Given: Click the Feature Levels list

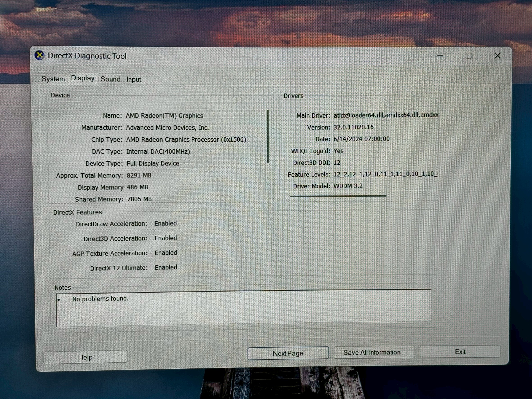Looking at the screenshot, I should [x=386, y=174].
